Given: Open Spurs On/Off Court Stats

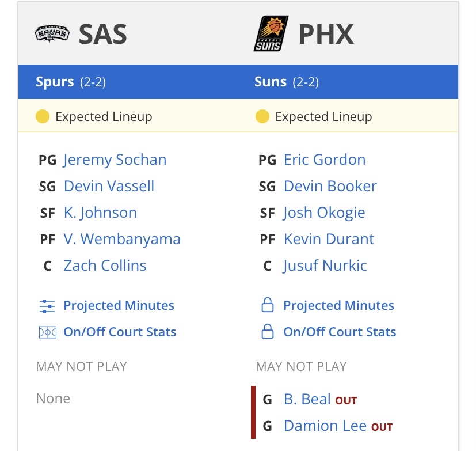Looking at the screenshot, I should 120,332.
